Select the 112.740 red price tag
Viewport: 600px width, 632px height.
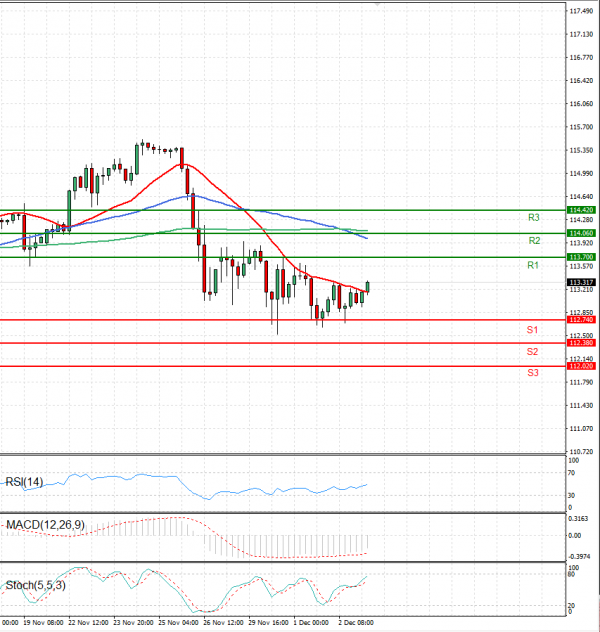(581, 320)
